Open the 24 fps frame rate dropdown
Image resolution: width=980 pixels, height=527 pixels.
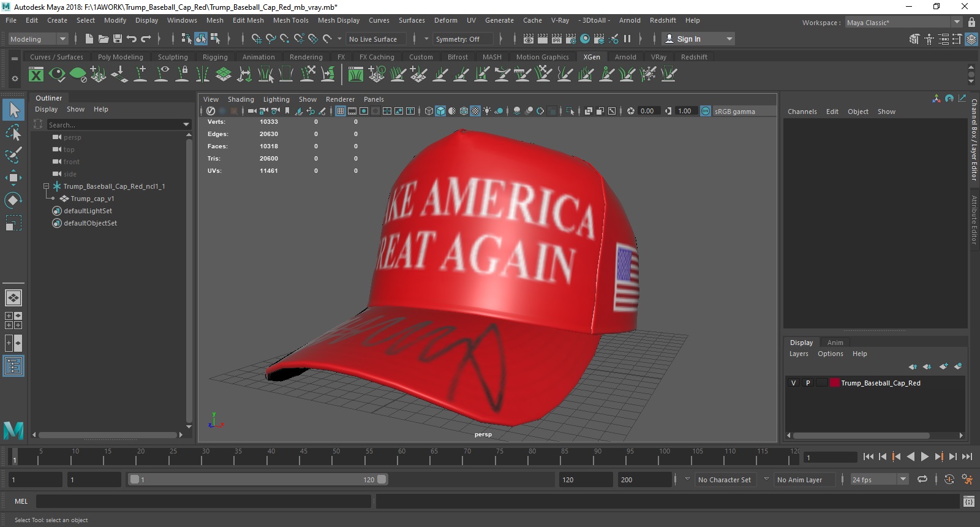point(879,479)
